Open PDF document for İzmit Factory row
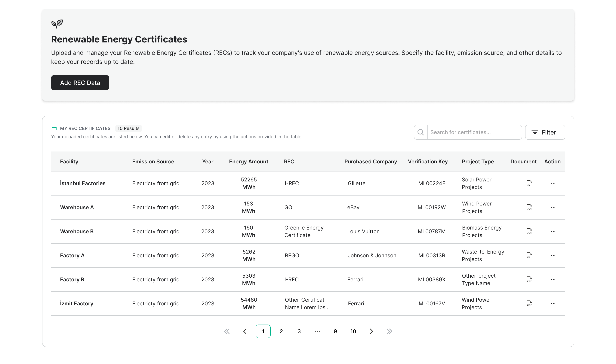This screenshot has height=364, width=616. 529,303
